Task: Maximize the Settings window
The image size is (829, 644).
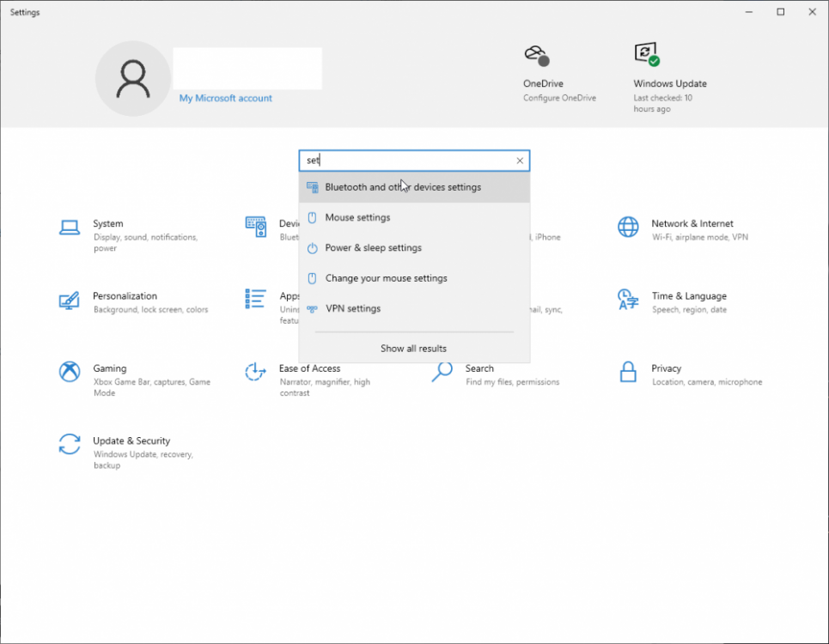Action: 780,12
